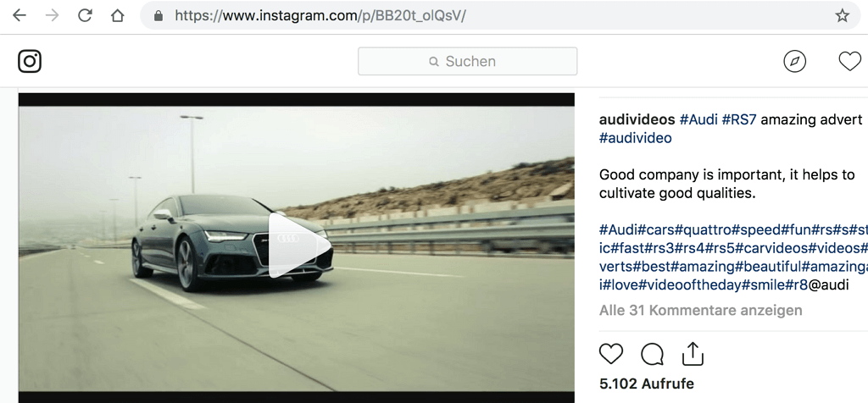Screen dimensions: 868x403
Task: View site security lock info
Action: (x=159, y=16)
